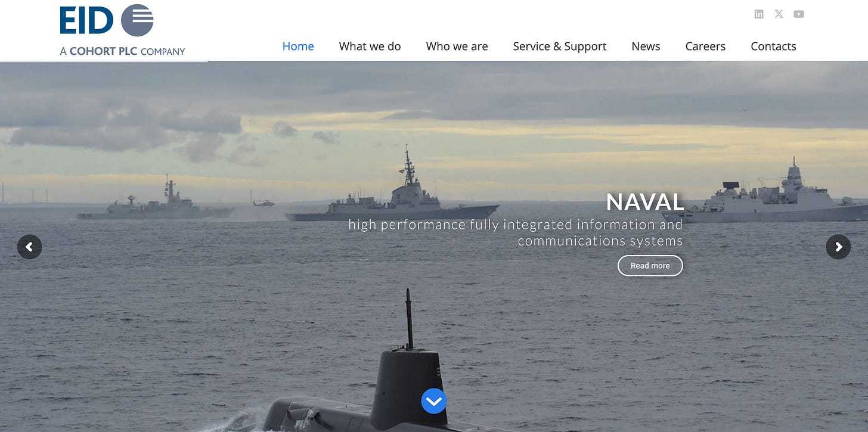
Task: Go to previous slide with left arrow
Action: [x=29, y=247]
